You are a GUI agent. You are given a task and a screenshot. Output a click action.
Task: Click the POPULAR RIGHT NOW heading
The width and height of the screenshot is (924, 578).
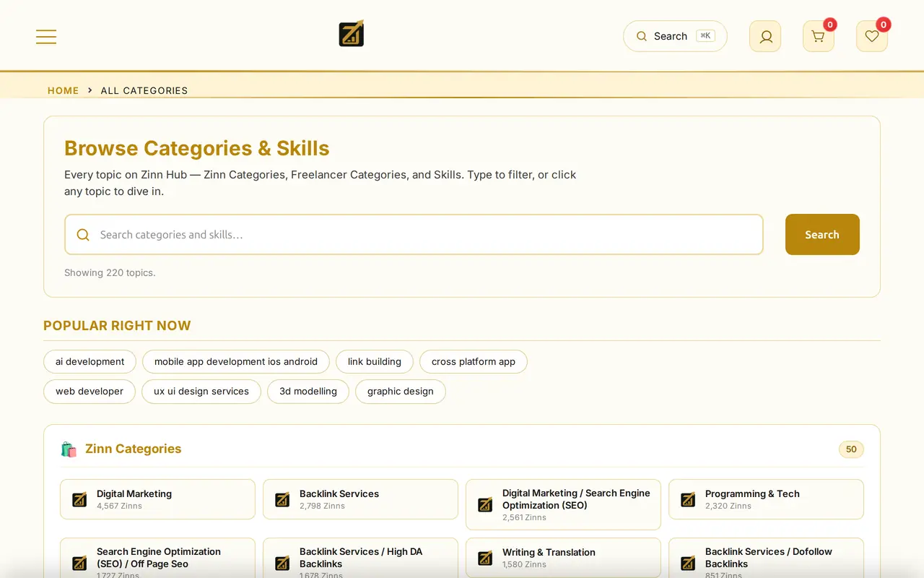[117, 326]
